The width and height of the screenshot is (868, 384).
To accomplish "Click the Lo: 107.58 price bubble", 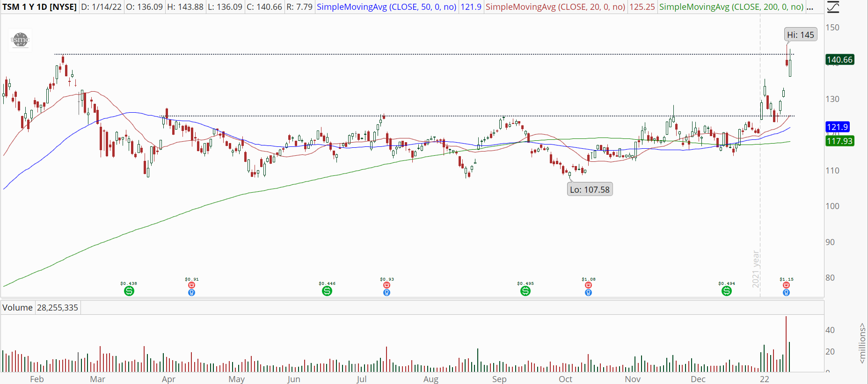I will (x=590, y=189).
